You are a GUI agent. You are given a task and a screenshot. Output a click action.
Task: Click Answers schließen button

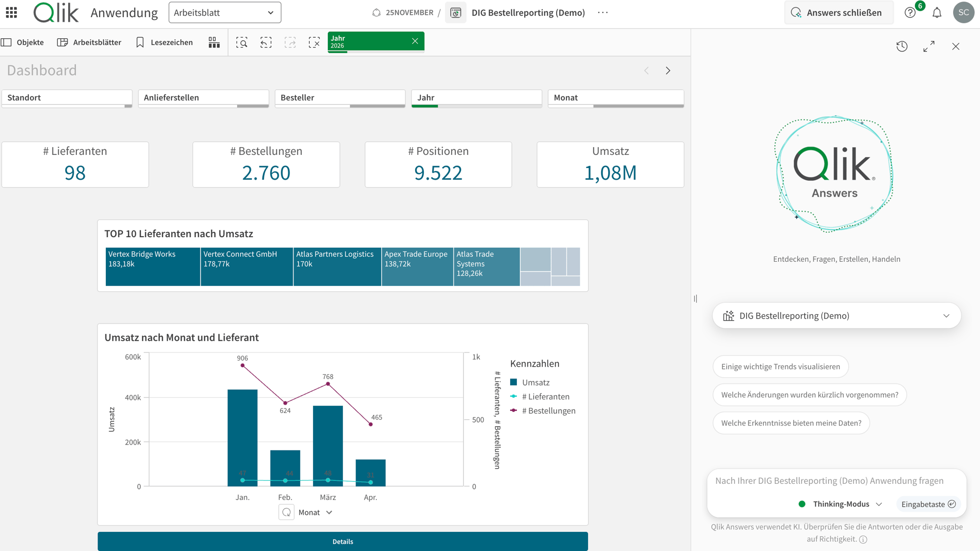[x=838, y=13]
